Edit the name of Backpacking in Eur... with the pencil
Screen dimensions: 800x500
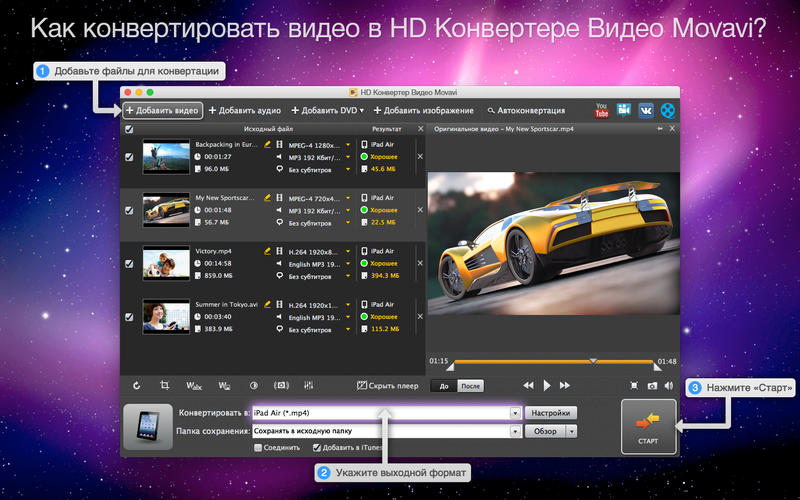(267, 144)
